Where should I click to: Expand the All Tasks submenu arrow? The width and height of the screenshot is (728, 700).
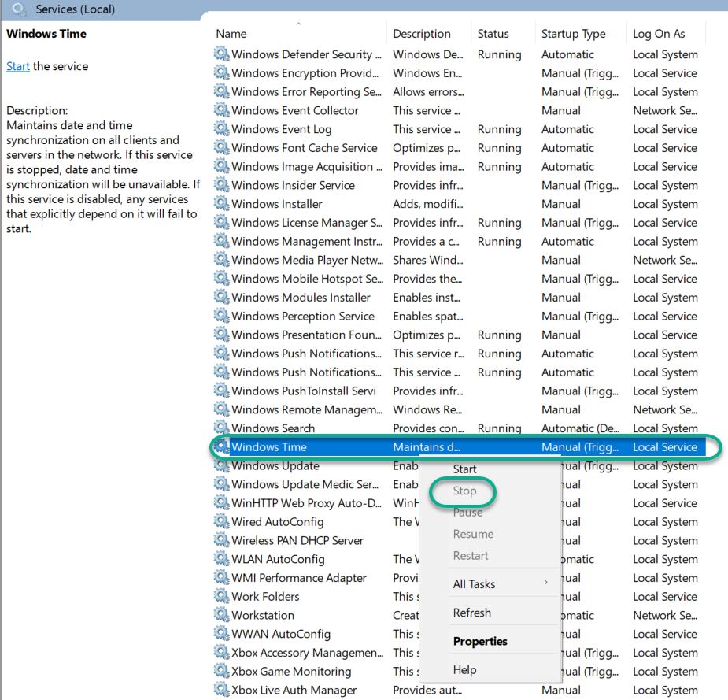point(546,583)
